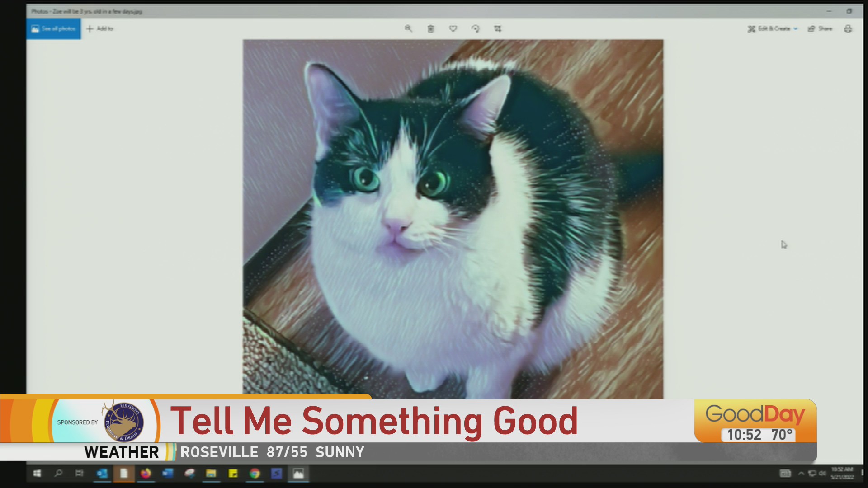This screenshot has height=488, width=868.
Task: Open the highlighted document app in taskbar
Action: coord(124,473)
